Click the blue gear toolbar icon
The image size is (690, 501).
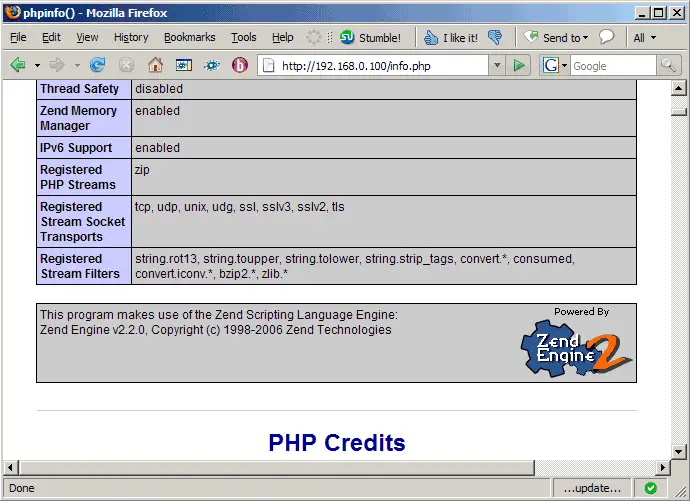pos(212,66)
